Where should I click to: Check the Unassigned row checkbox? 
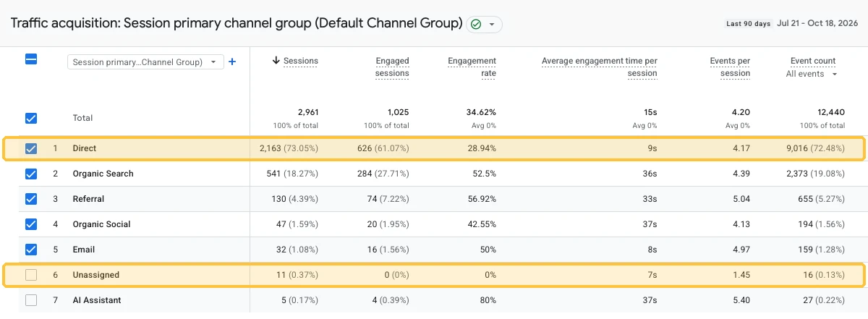[31, 275]
